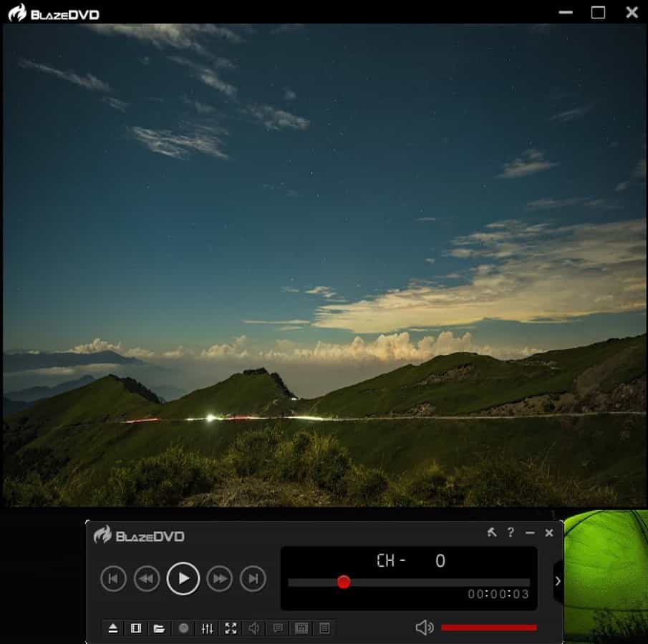The image size is (648, 644).
Task: Click the Eject disc icon
Action: (113, 628)
